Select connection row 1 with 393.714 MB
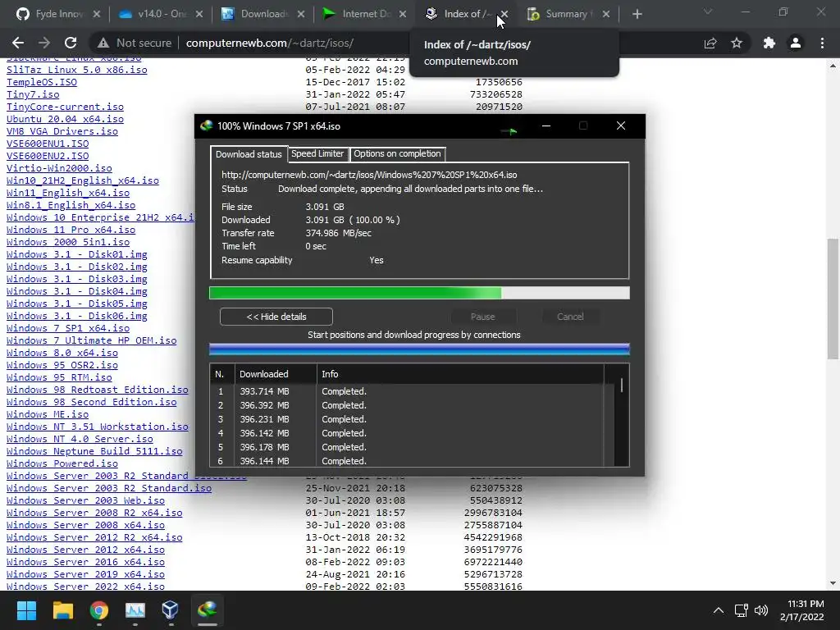This screenshot has width=840, height=630. pos(407,391)
